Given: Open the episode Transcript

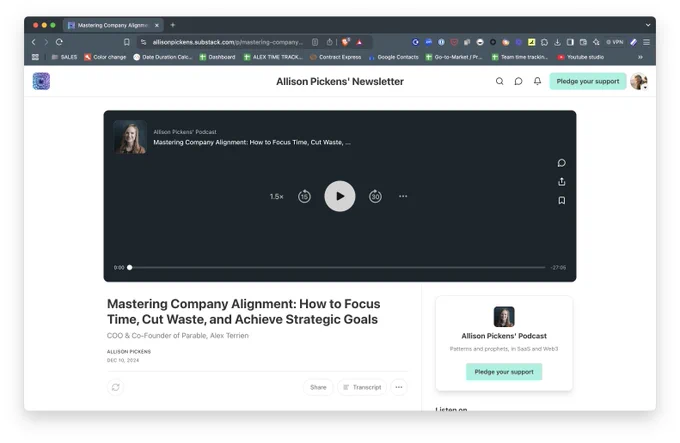Looking at the screenshot, I should (x=362, y=387).
